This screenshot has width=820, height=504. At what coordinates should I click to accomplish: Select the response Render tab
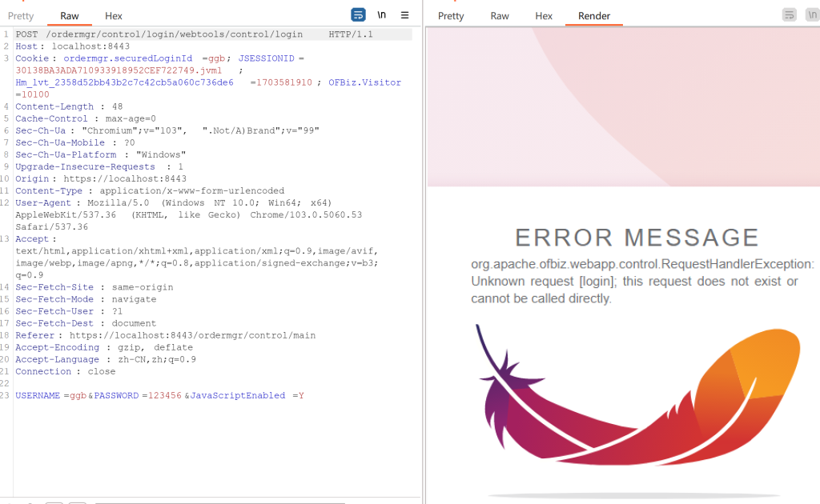(594, 16)
